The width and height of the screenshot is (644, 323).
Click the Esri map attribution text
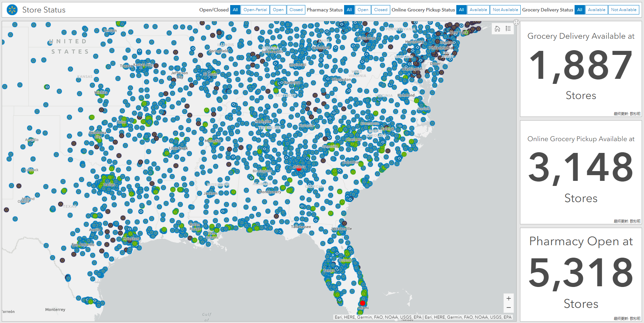pyautogui.click(x=423, y=317)
